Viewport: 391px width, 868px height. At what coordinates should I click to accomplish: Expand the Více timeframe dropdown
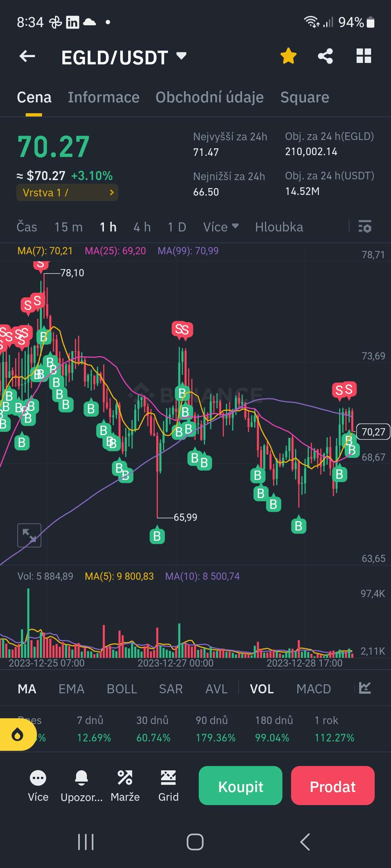pyautogui.click(x=221, y=227)
